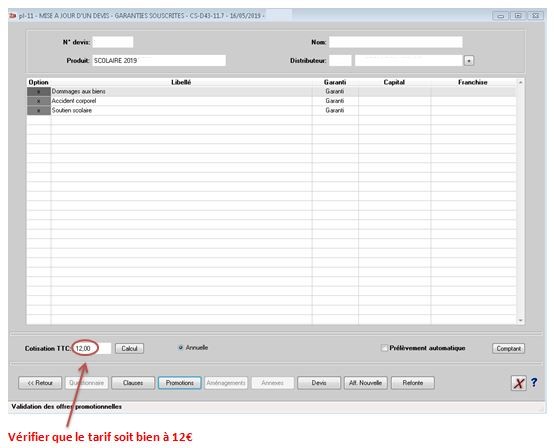Screen dimensions: 554x448
Task: Open help with the blue question mark
Action: click(534, 382)
